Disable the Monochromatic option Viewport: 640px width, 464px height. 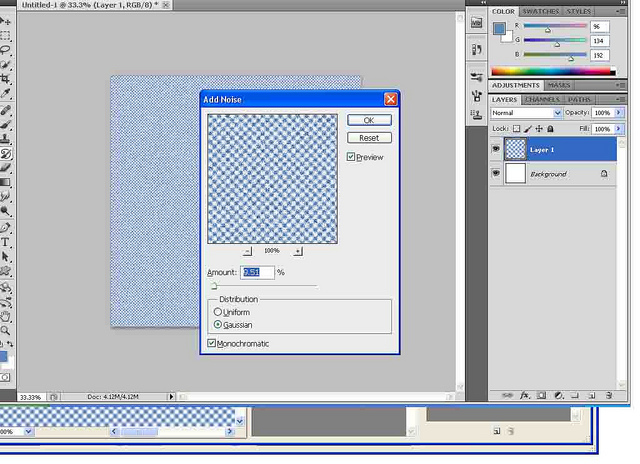211,343
